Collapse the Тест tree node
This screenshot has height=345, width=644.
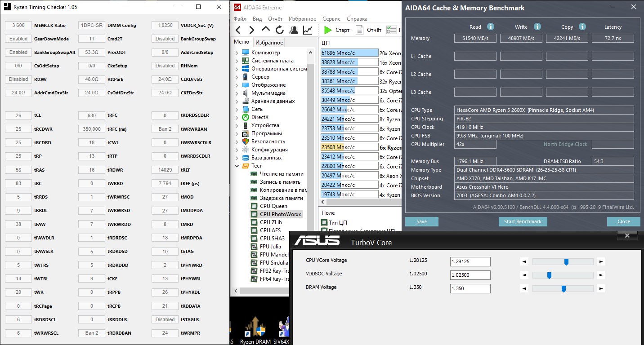coord(237,166)
